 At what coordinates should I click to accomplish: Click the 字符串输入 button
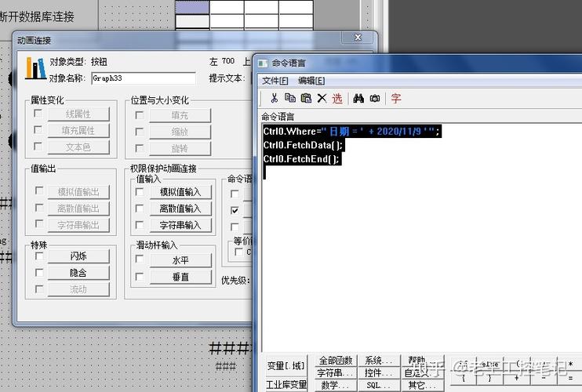tap(180, 225)
